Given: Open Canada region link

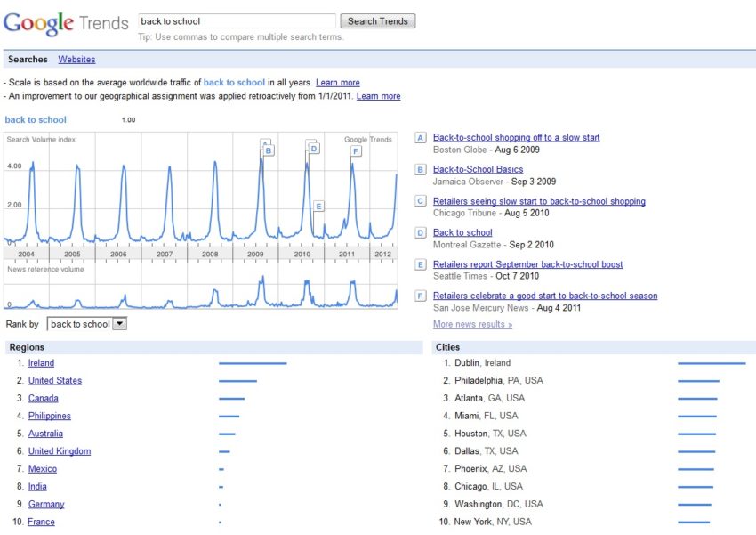Looking at the screenshot, I should tap(43, 399).
